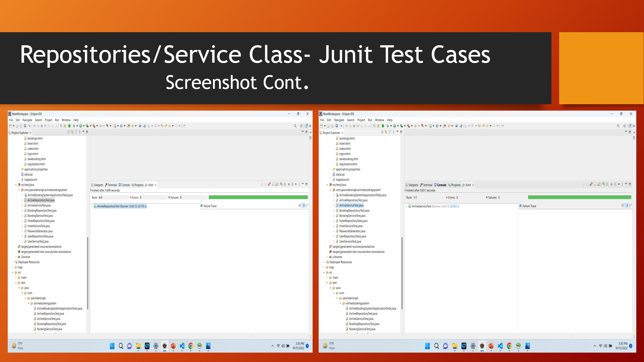This screenshot has height=362, width=644.
Task: Toggle Link with Editor in left Project Explorer
Action: point(72,132)
